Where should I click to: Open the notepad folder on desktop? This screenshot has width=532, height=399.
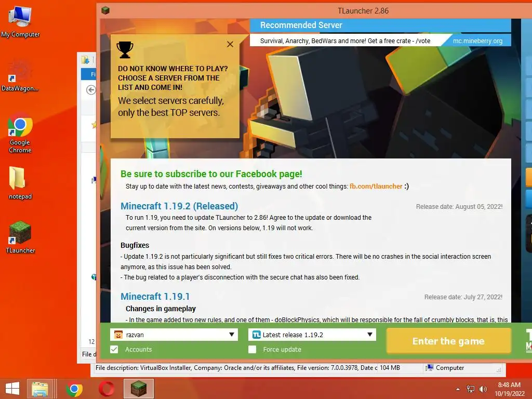click(20, 183)
